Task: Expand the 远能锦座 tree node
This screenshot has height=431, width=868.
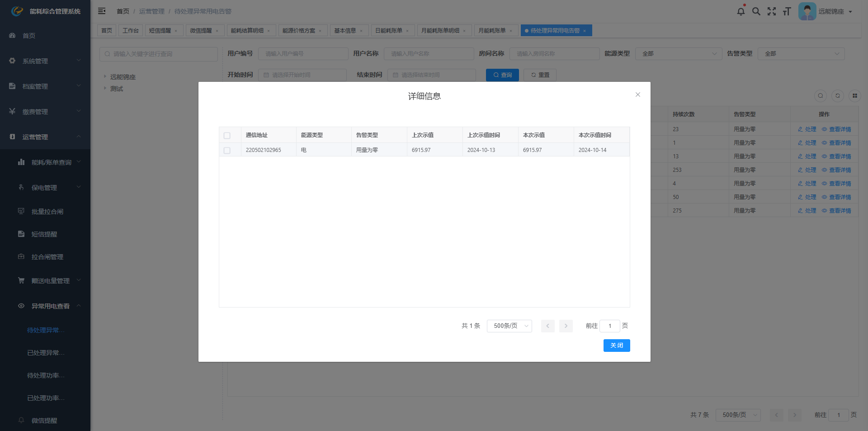Action: 105,77
